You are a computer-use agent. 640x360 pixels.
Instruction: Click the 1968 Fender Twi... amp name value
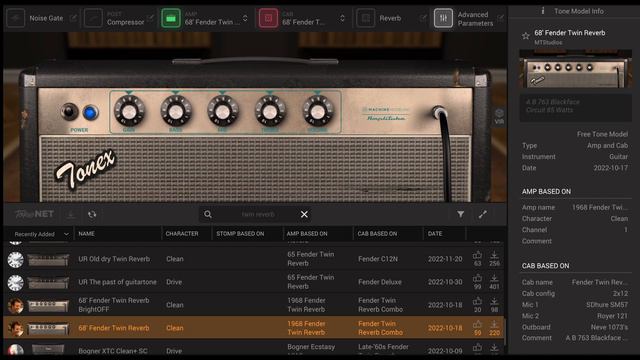[x=600, y=207]
